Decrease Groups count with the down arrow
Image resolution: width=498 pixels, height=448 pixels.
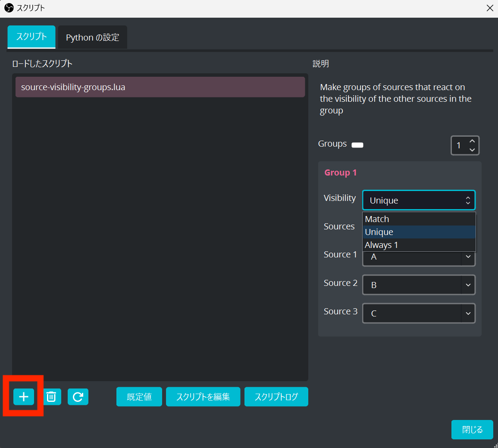click(x=472, y=150)
